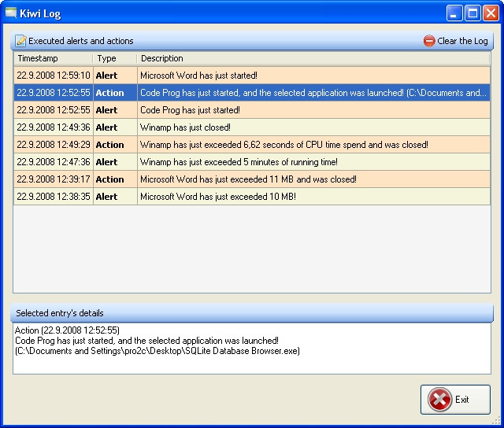Click the Kiwi Log title bar icon

[x=11, y=13]
